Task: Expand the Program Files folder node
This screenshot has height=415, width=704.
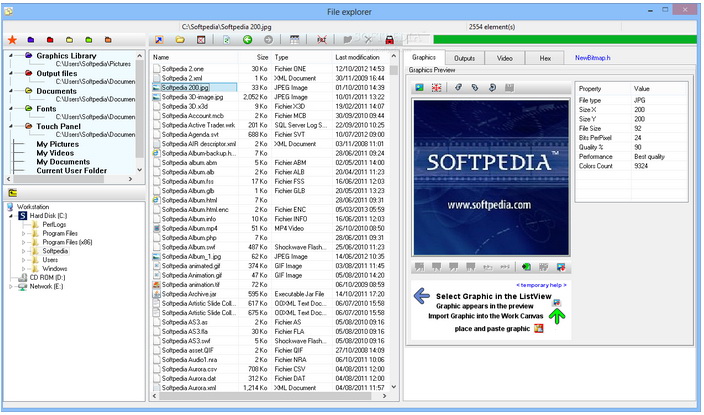Action: point(25,233)
